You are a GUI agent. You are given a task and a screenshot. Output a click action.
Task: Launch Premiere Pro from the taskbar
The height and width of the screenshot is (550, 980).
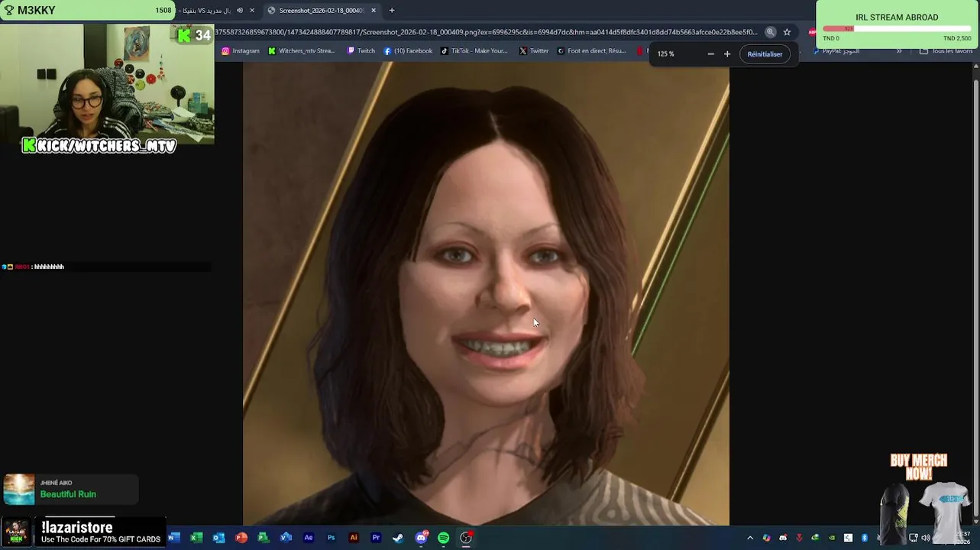[x=376, y=538]
